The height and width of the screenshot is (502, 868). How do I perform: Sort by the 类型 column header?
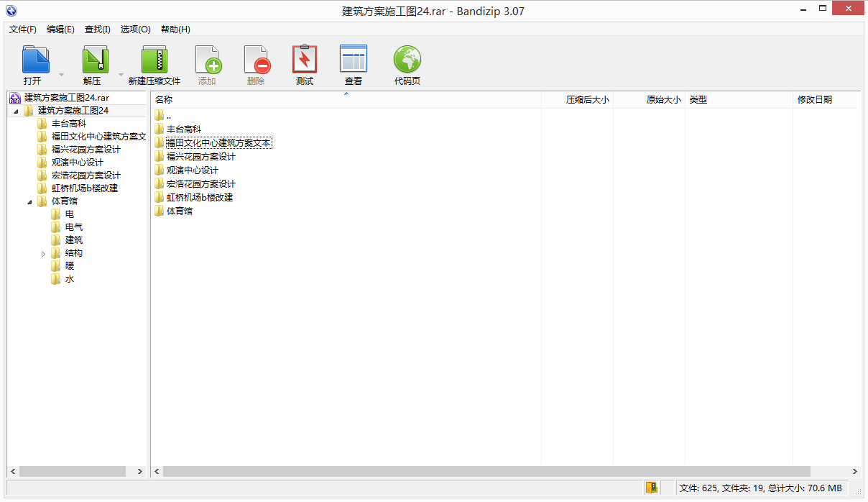coord(739,100)
